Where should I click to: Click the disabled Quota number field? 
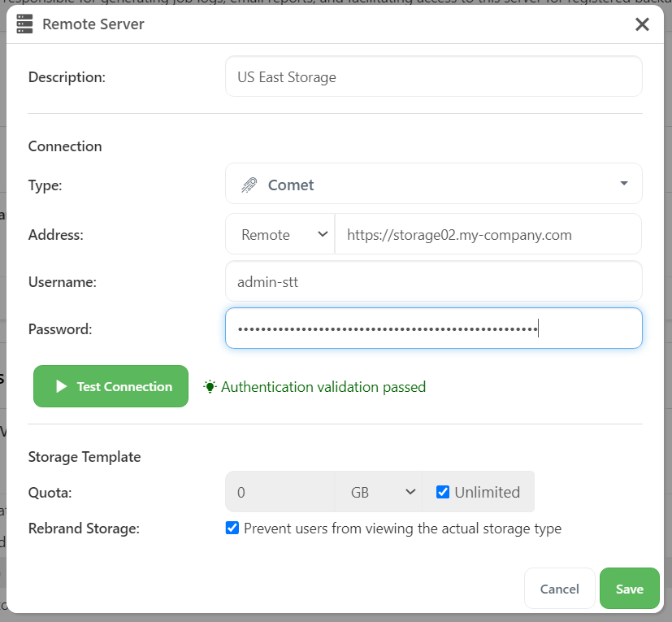tap(280, 492)
